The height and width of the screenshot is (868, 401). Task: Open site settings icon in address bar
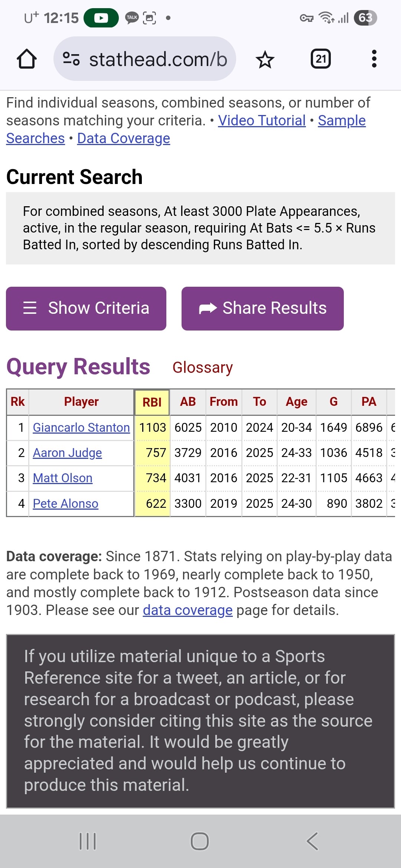[x=71, y=59]
